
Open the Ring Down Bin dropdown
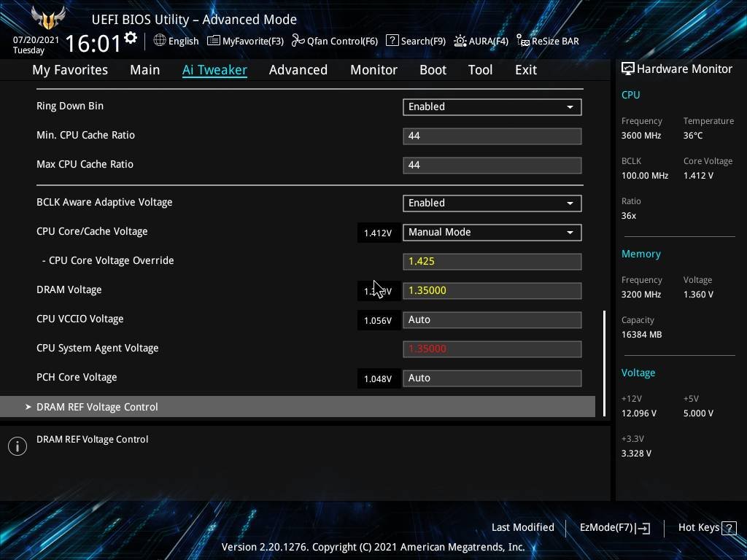point(492,106)
